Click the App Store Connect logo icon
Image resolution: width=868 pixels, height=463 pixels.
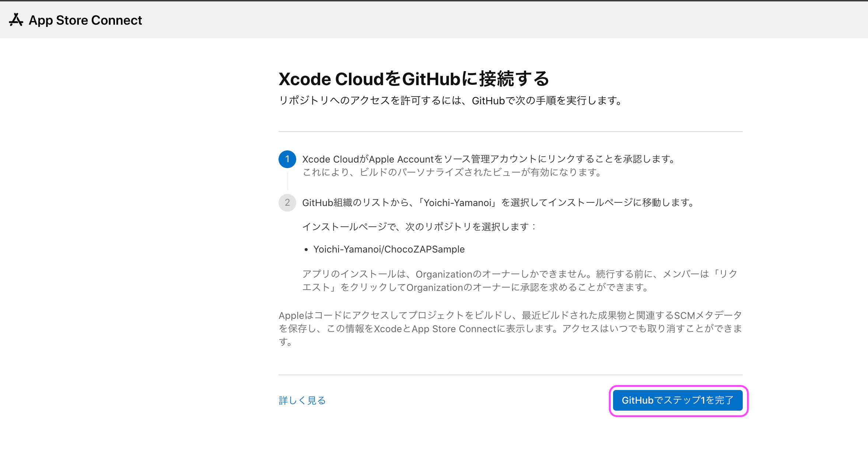point(16,20)
